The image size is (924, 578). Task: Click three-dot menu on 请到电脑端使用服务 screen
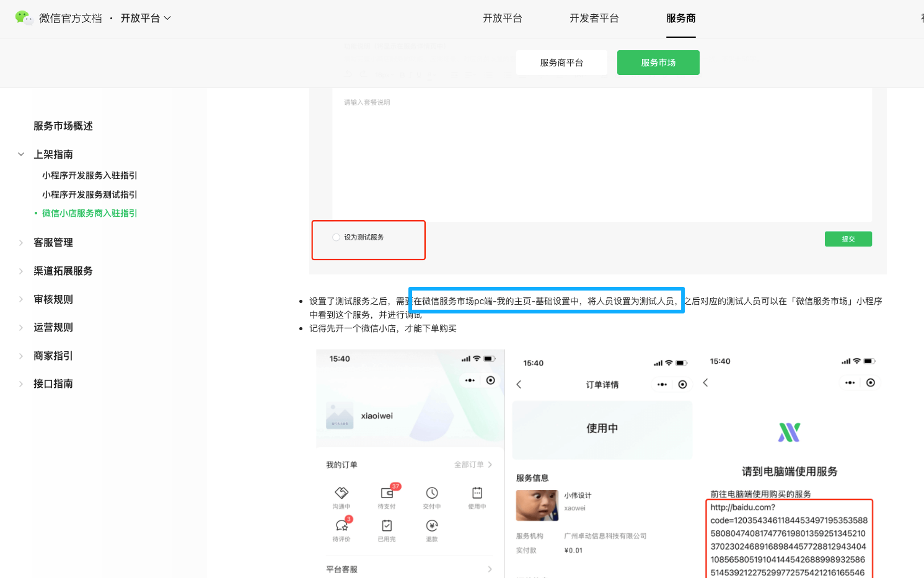[850, 383]
